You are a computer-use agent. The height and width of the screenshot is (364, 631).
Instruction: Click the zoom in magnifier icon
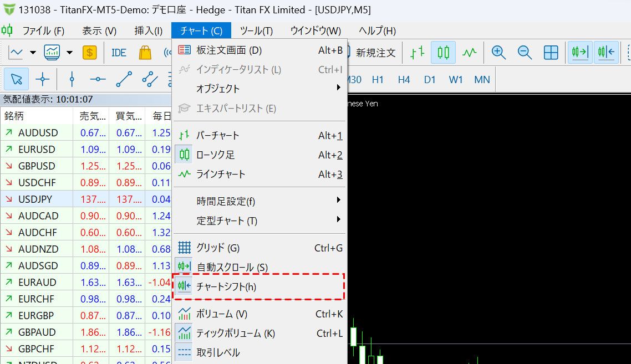498,53
